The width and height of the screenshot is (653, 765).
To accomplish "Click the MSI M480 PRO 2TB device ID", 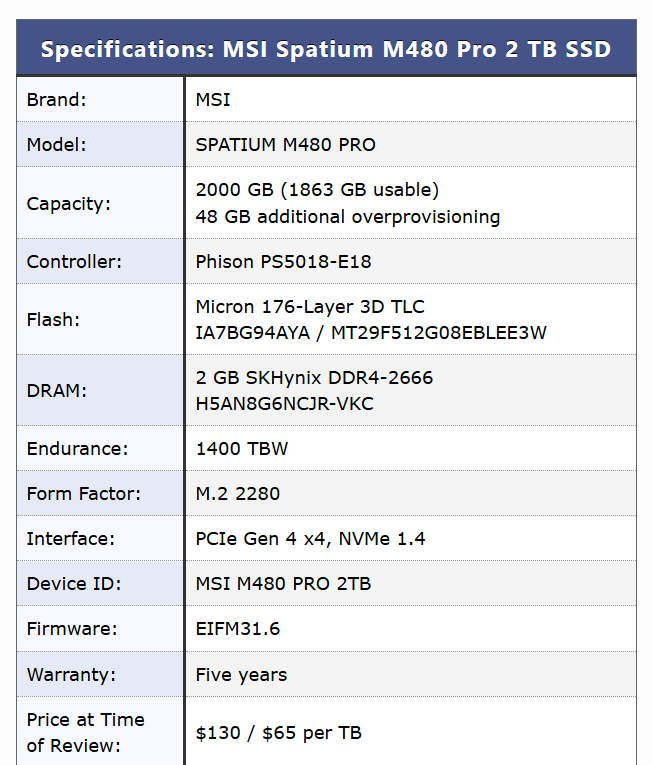I will (283, 583).
